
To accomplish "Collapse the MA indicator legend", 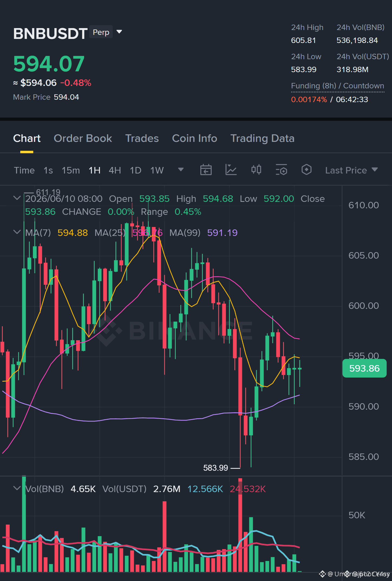I will pos(17,232).
